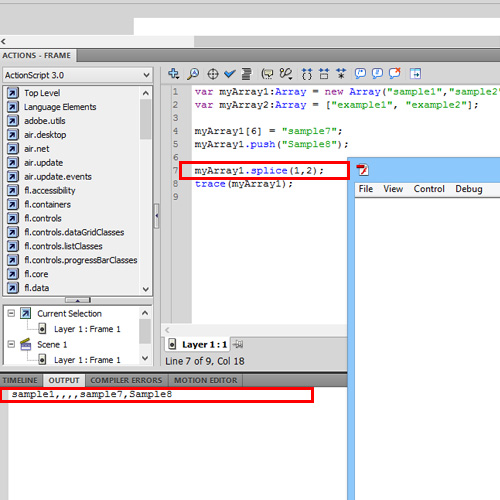This screenshot has height=500, width=500.
Task: Click the splitter arrow handle below the package list
Action: pyautogui.click(x=78, y=300)
